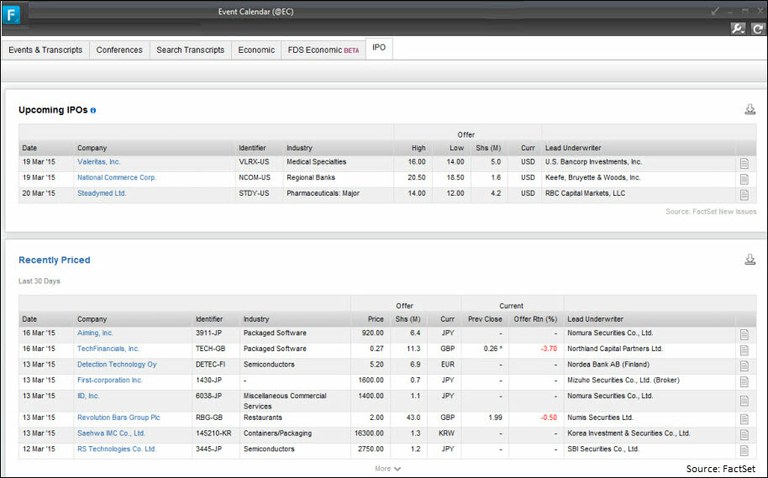The height and width of the screenshot is (478, 768).
Task: Open Detection Technology Oy link
Action: tap(117, 364)
